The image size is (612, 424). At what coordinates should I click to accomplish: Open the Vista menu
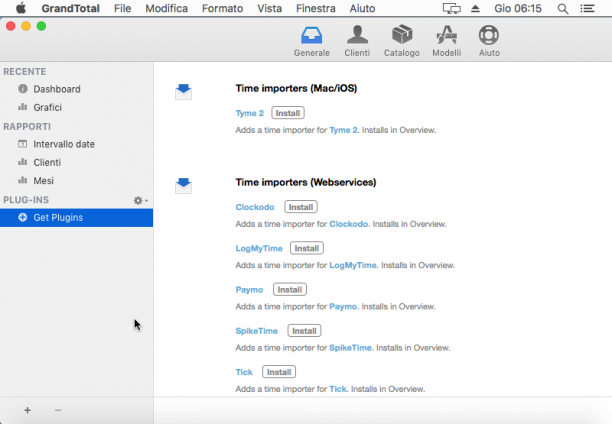click(269, 8)
